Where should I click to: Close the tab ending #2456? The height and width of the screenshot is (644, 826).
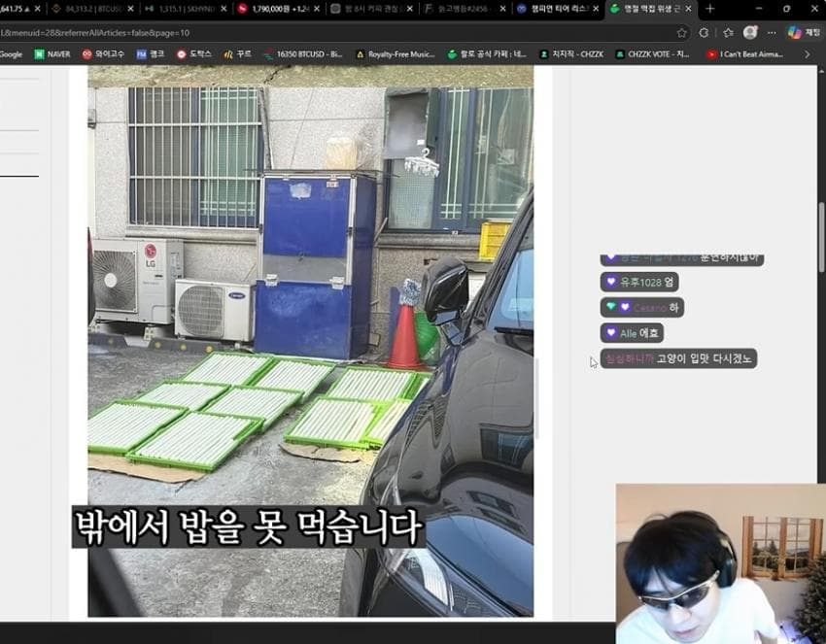click(x=502, y=9)
